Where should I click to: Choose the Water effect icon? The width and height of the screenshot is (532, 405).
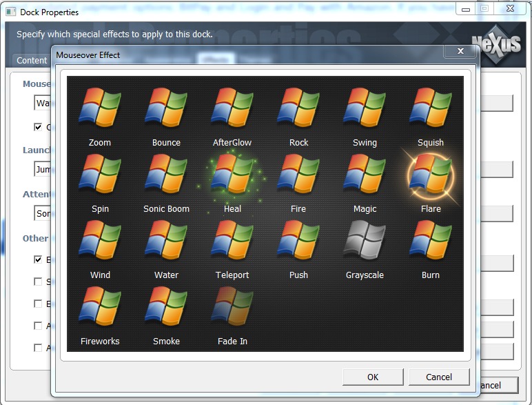coord(166,240)
